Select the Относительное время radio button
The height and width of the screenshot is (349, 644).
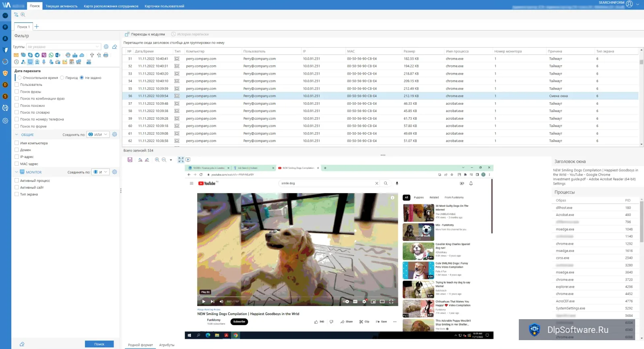click(x=19, y=78)
